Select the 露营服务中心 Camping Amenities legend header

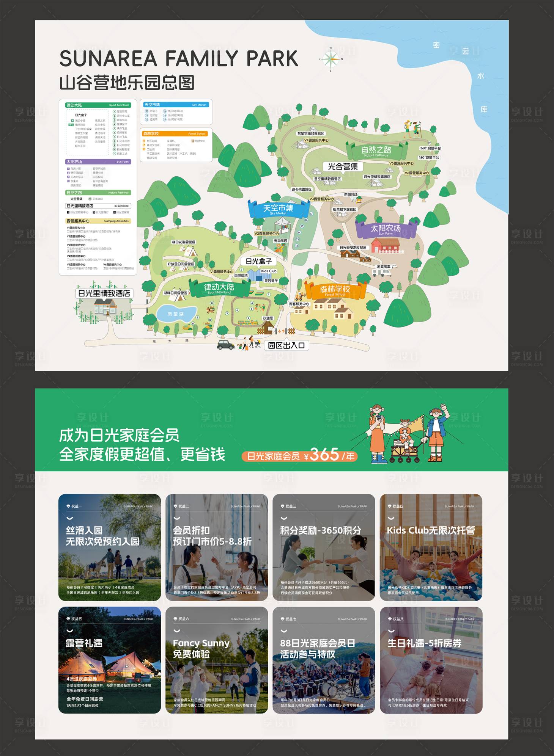coord(98,221)
